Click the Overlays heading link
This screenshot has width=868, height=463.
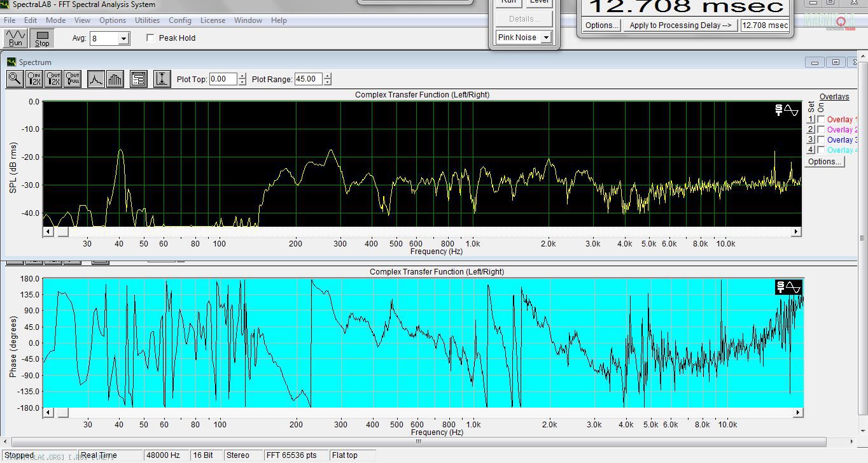coord(834,97)
